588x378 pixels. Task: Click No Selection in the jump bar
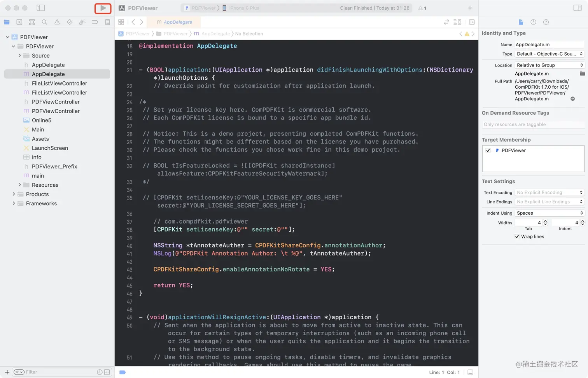(x=249, y=34)
